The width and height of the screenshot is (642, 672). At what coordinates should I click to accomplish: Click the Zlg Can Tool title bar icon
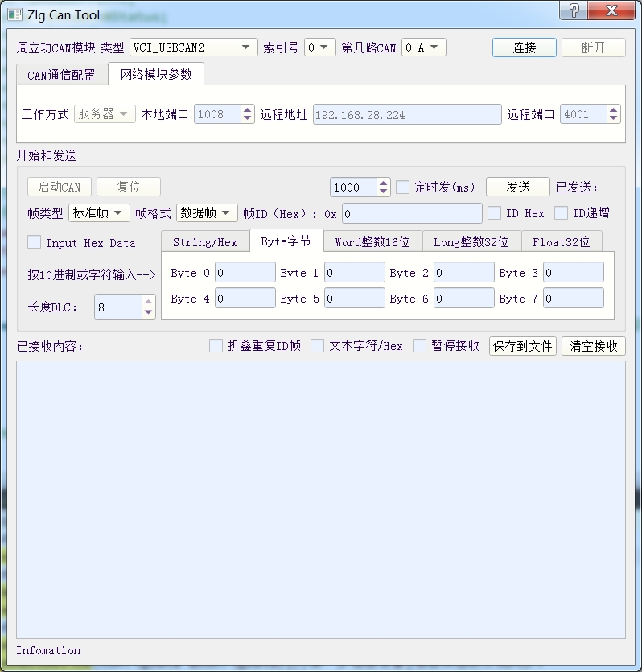14,14
